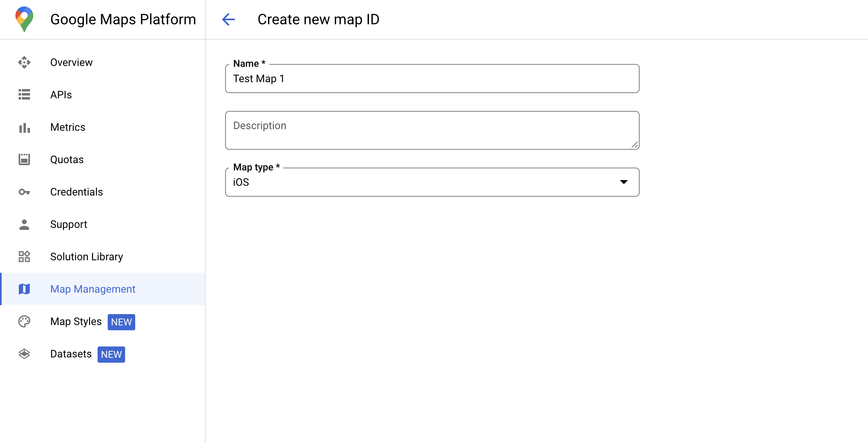Click the Solution Library grid icon
Screen dimensions: 868x442
coord(25,257)
